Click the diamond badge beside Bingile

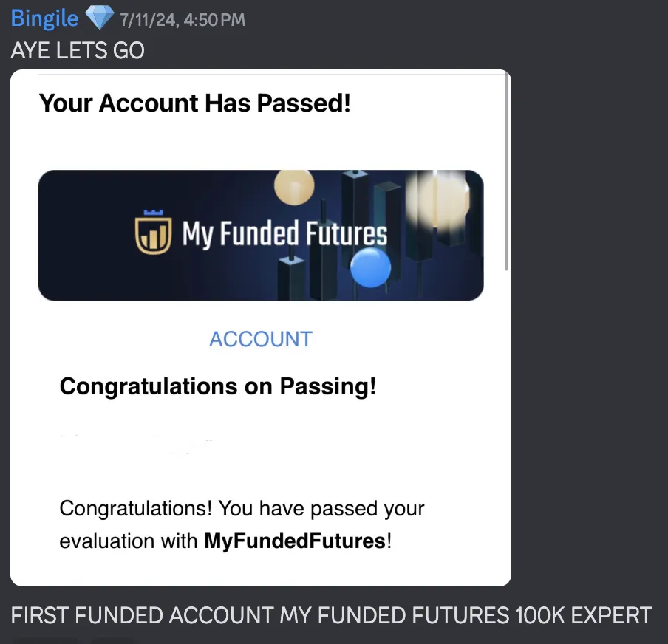pos(99,18)
